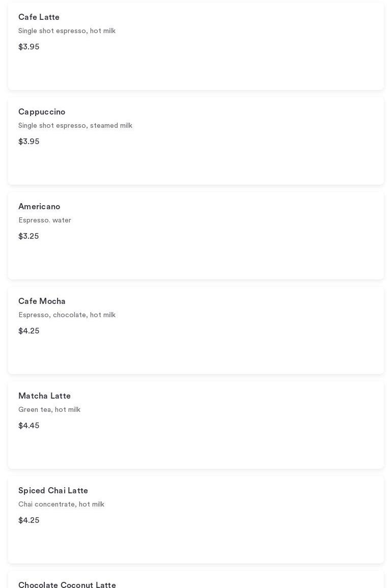
Task: Click 'Single shot espresso, hot milk' description
Action: (67, 31)
